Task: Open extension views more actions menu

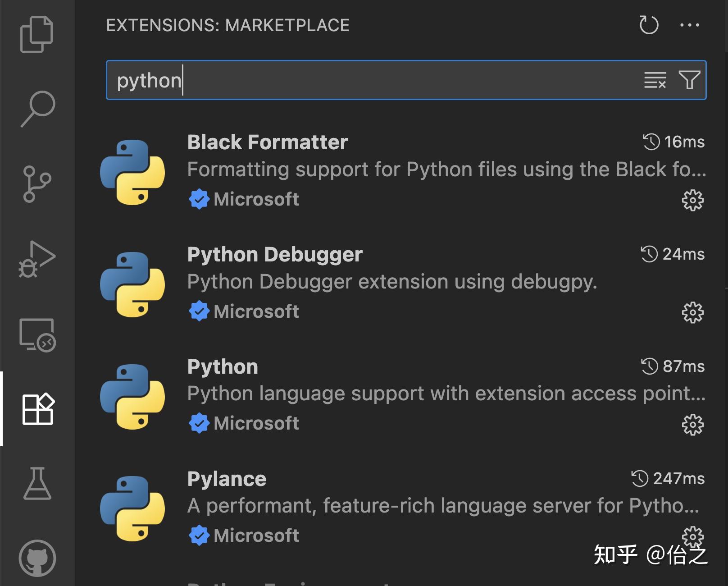Action: (x=688, y=25)
